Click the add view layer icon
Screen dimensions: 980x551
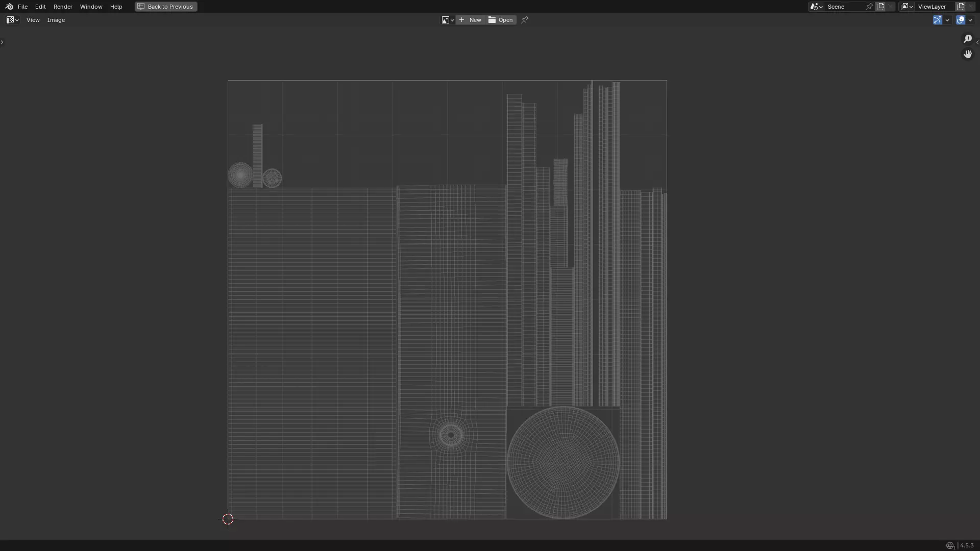coord(961,7)
